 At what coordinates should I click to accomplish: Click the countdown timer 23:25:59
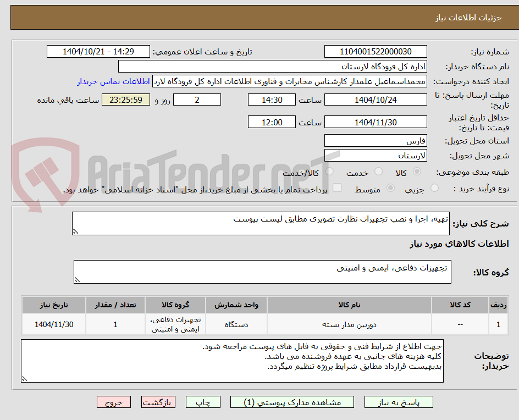[x=126, y=100]
